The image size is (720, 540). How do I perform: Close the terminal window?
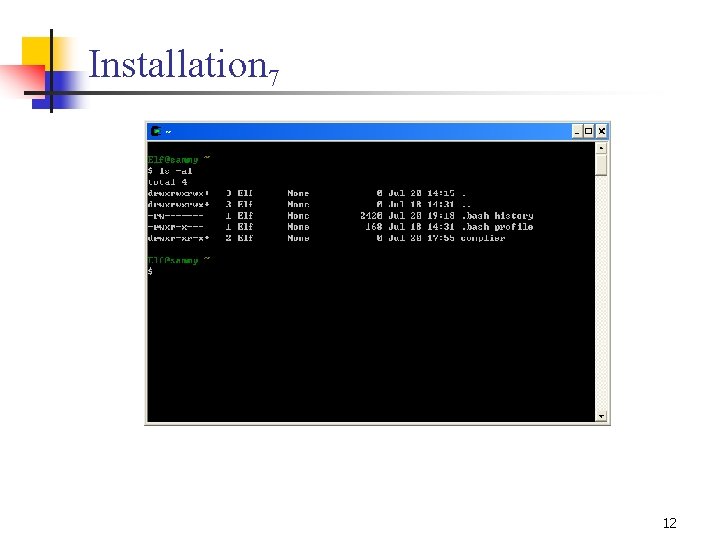pyautogui.click(x=602, y=132)
